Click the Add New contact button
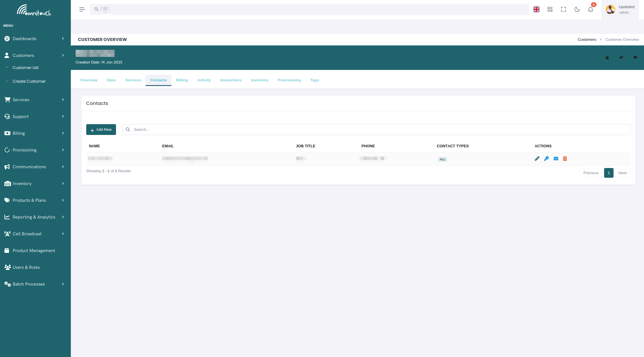644x357 pixels. tap(101, 129)
